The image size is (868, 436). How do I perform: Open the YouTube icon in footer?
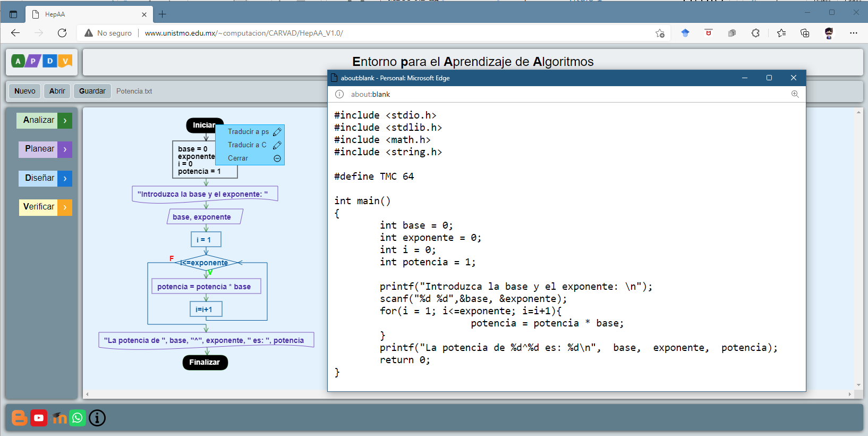click(x=39, y=418)
